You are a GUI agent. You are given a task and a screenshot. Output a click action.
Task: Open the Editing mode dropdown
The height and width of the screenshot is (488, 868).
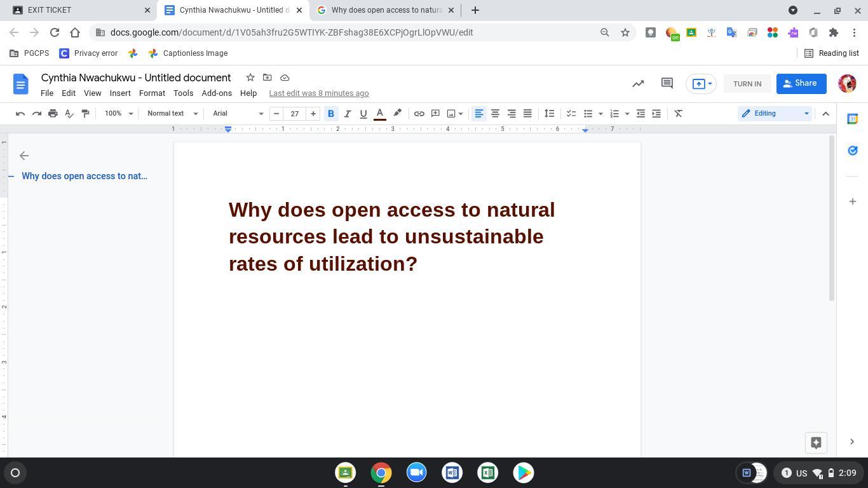point(775,114)
